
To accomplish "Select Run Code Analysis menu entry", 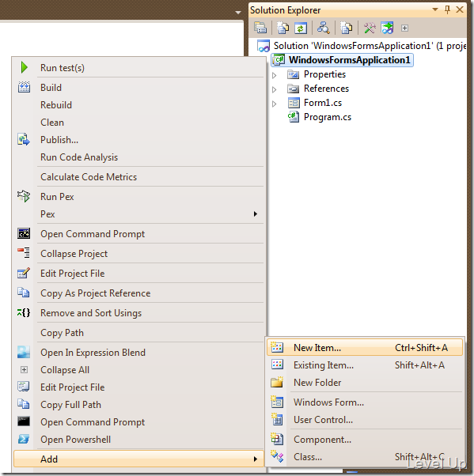I will click(79, 157).
